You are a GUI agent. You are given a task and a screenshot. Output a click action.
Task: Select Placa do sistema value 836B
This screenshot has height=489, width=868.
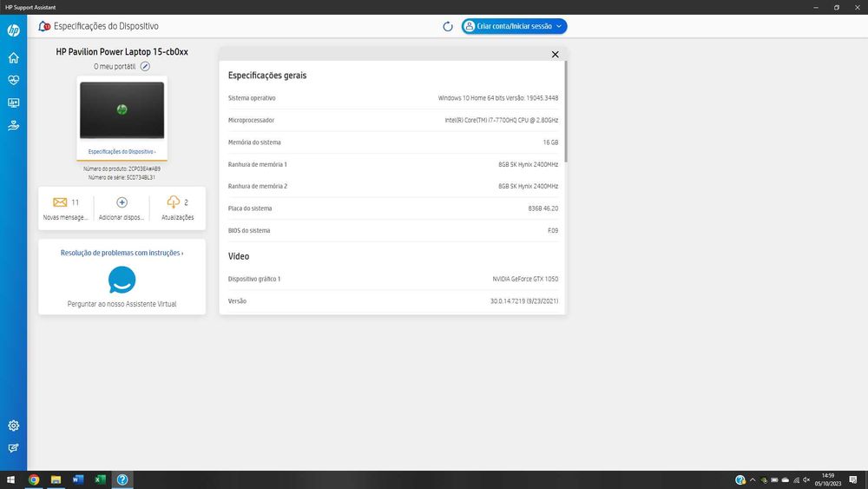(543, 208)
